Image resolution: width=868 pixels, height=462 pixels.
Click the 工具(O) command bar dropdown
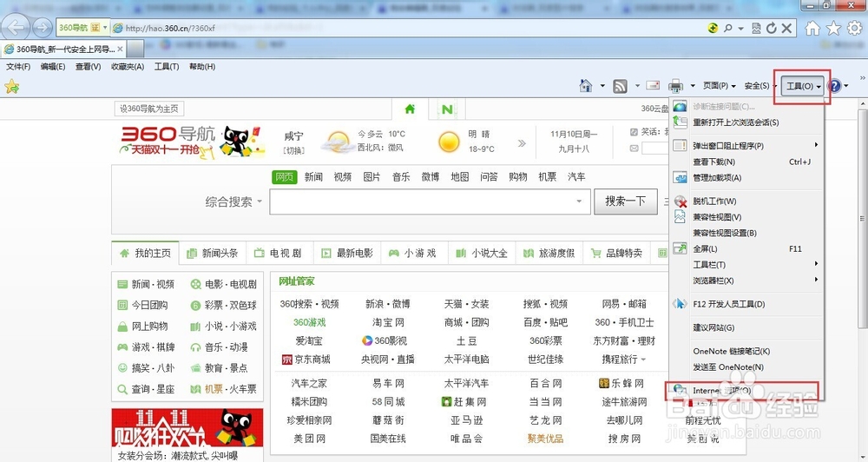click(x=804, y=86)
